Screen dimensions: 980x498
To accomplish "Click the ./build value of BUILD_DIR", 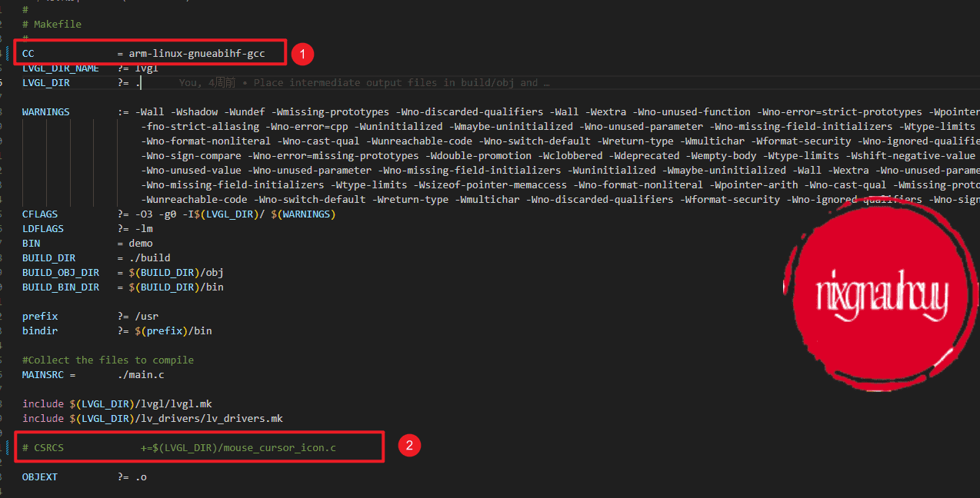I will (x=149, y=257).
